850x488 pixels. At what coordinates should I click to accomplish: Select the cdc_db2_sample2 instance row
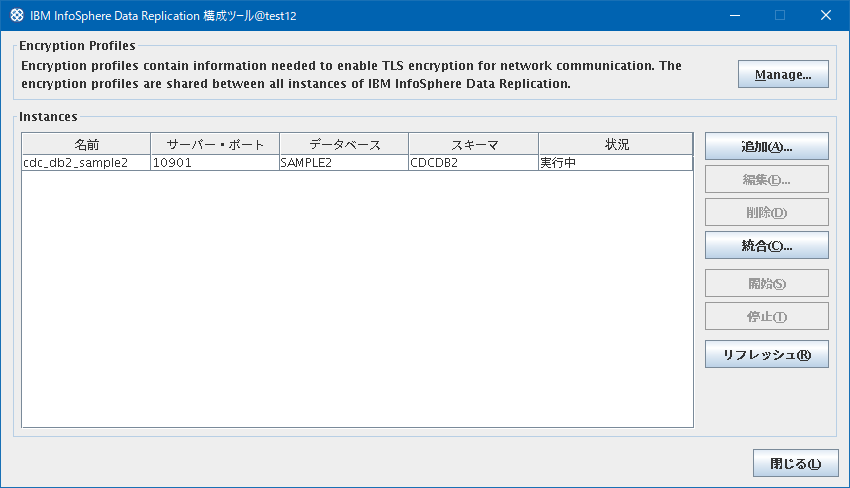point(357,163)
